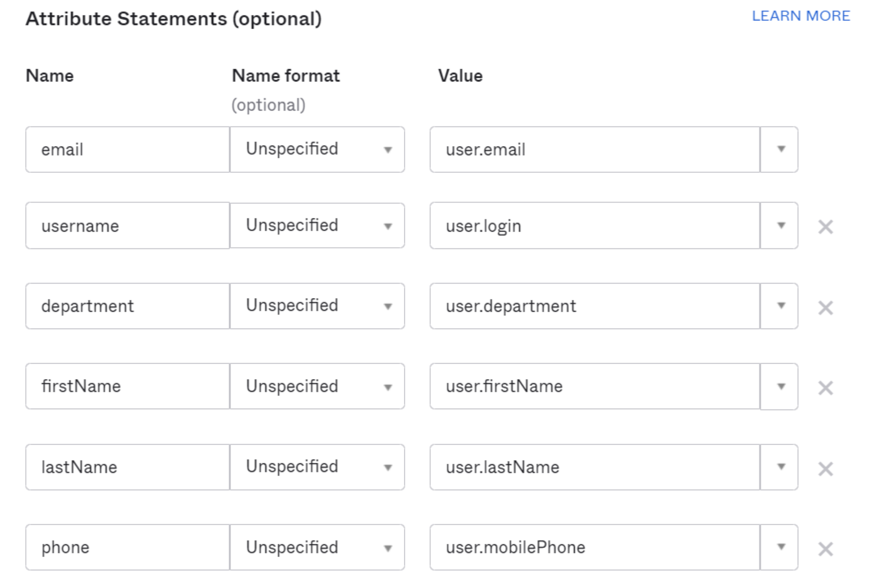Expand the user.email value dropdown
878x588 pixels.
[780, 149]
